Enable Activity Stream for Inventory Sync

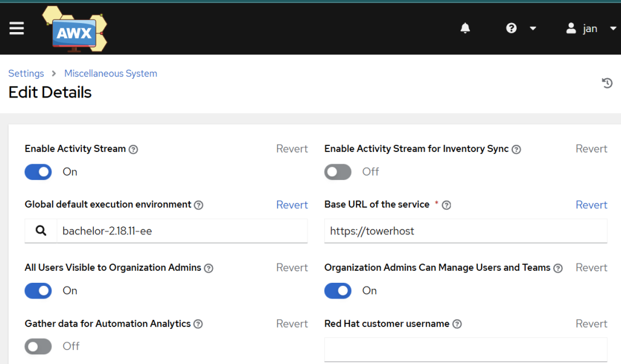tap(337, 172)
